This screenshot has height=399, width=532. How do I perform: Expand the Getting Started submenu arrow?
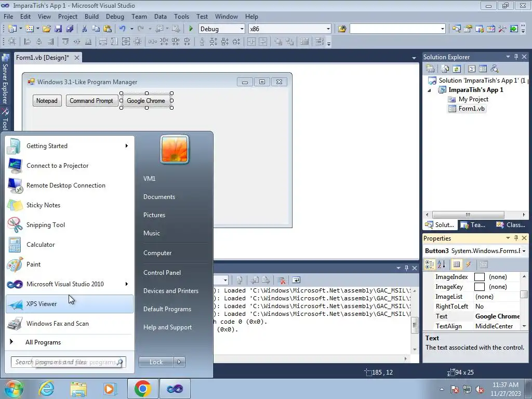pos(127,146)
